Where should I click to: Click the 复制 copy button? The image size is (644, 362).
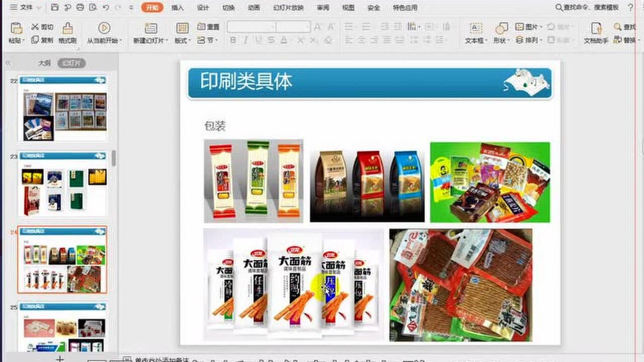[x=42, y=40]
